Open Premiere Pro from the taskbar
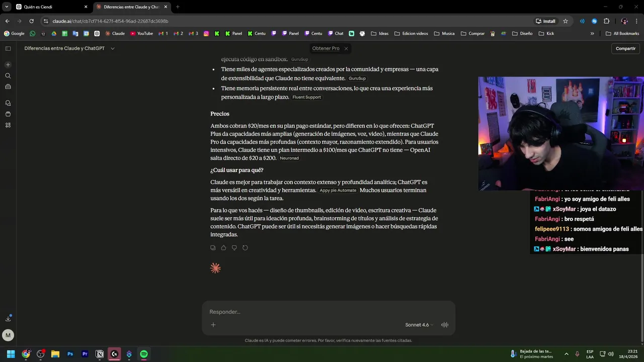 click(85, 354)
